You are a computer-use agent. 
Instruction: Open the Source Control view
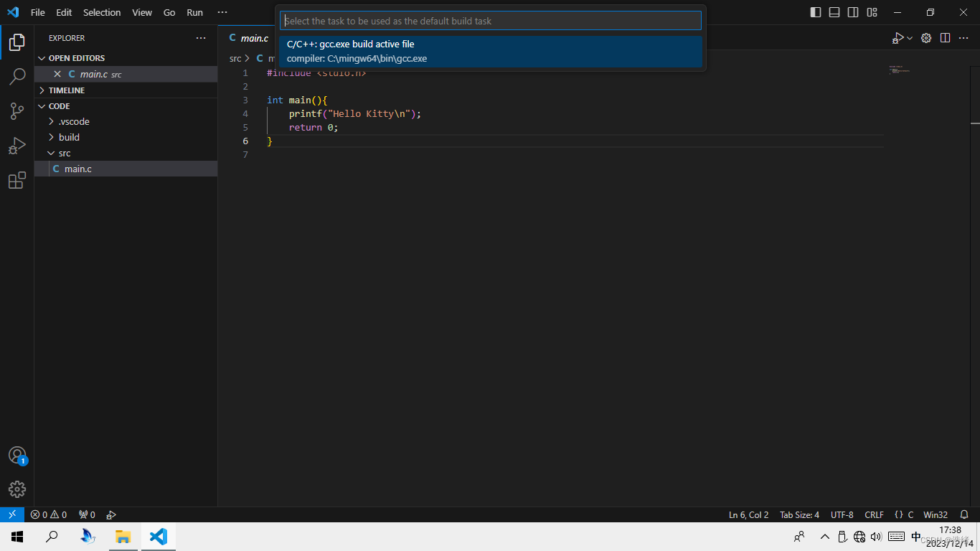point(17,111)
